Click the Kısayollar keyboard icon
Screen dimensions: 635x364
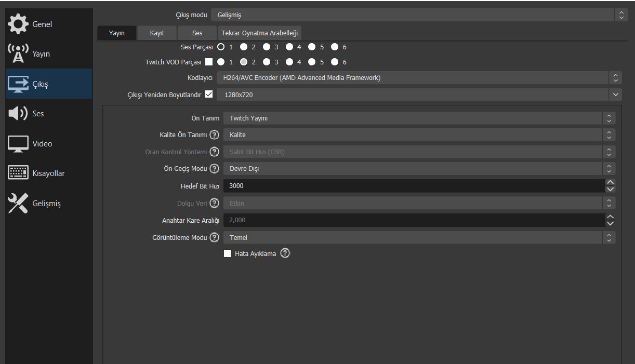pyautogui.click(x=18, y=173)
